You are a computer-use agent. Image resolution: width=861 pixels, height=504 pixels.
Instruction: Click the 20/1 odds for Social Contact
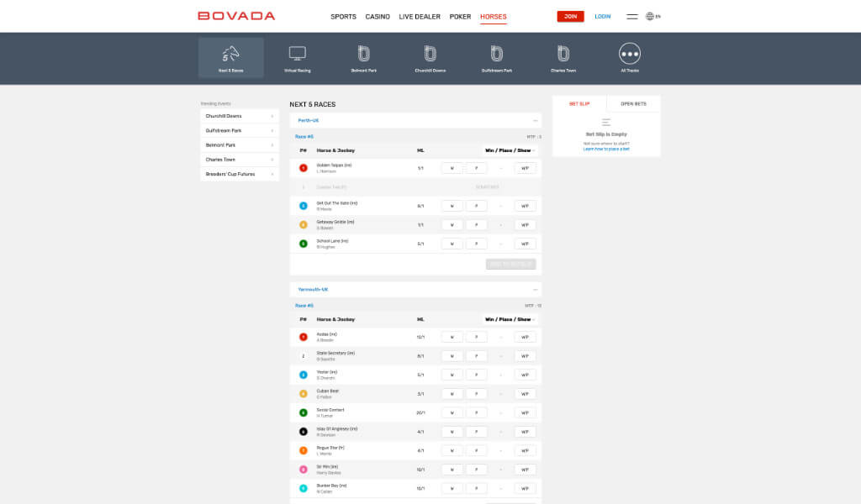420,413
